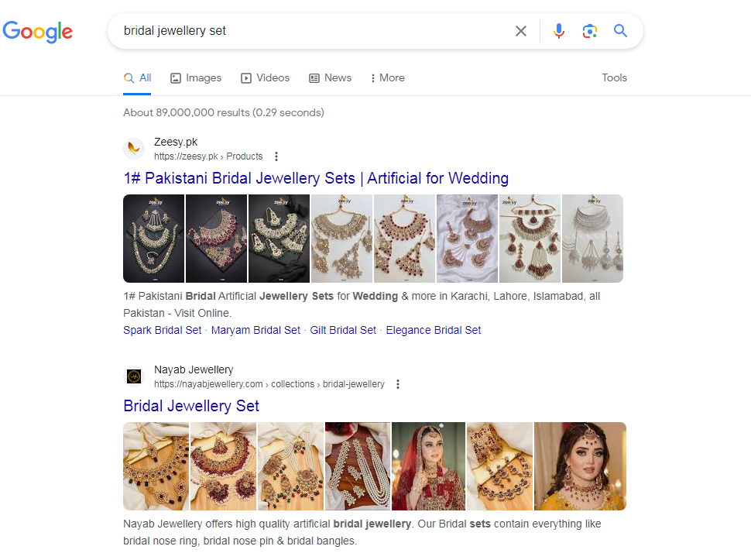Open the first Zeesy jewellery thumbnail
The height and width of the screenshot is (560, 751).
coord(153,239)
